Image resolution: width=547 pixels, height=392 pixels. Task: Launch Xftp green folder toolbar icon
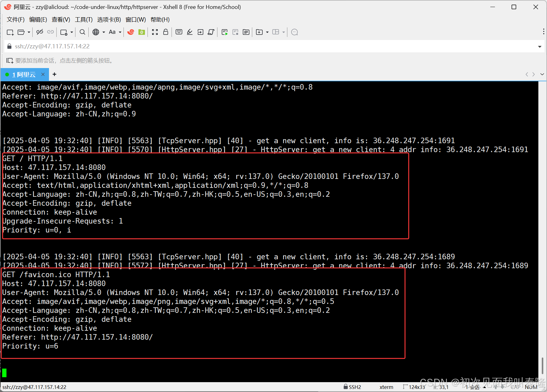coord(142,32)
